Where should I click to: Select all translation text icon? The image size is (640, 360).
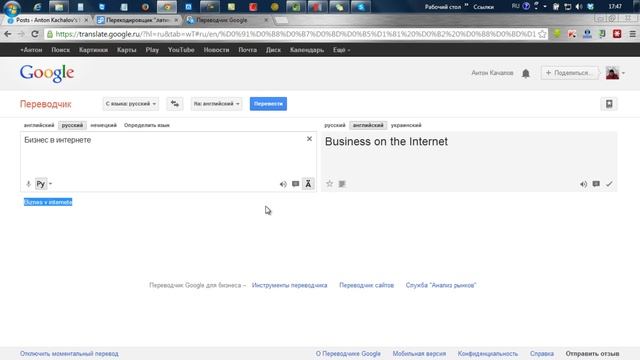click(x=342, y=184)
